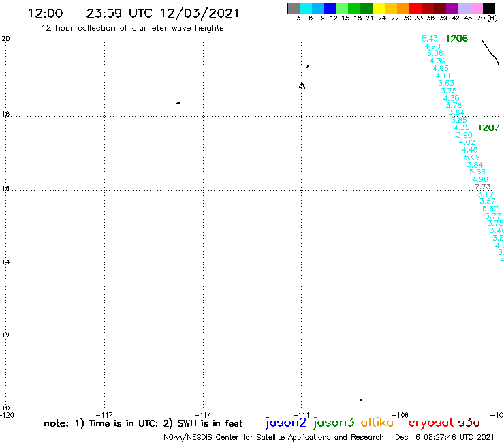This screenshot has width=504, height=443.
Task: Click the '70 (ft)' color scale label
Action: point(487,18)
